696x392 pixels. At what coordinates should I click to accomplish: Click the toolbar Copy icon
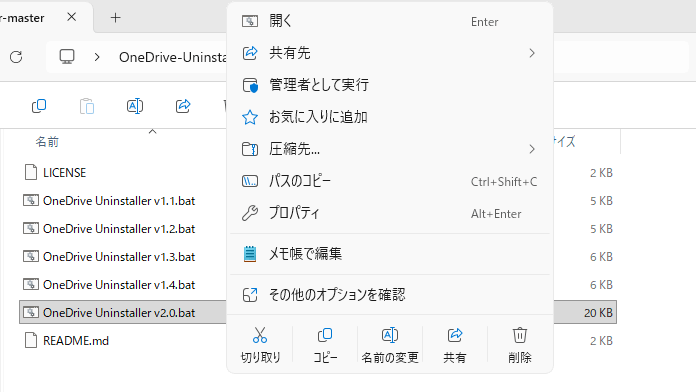point(39,106)
